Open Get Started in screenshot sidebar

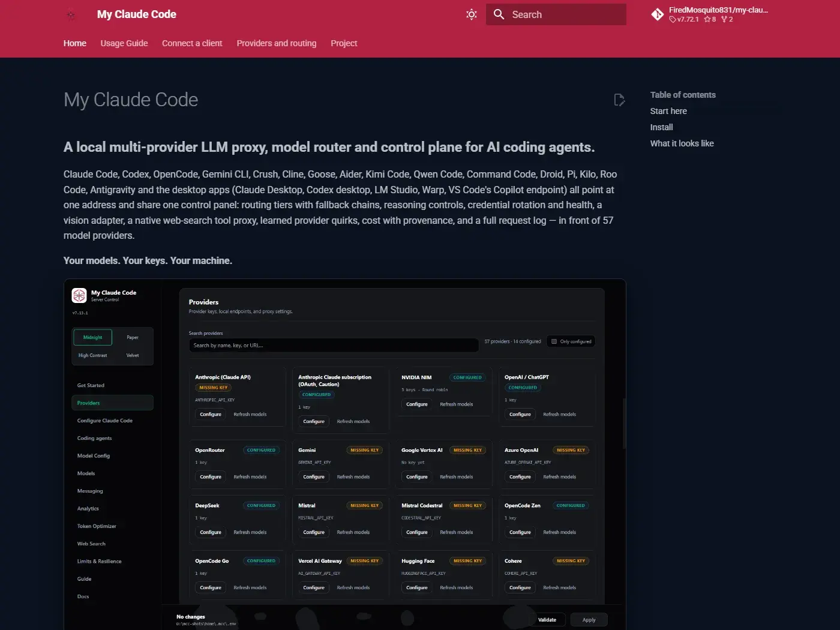point(112,385)
